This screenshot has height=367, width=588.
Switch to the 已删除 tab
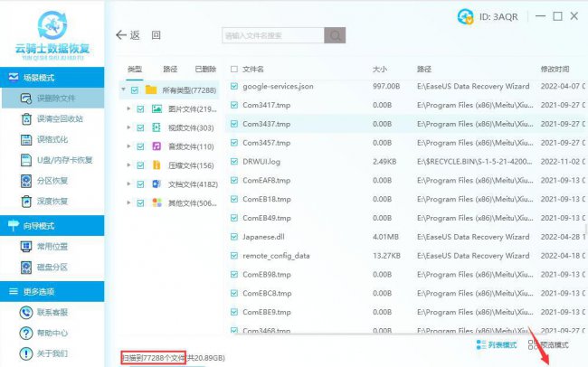pos(205,69)
